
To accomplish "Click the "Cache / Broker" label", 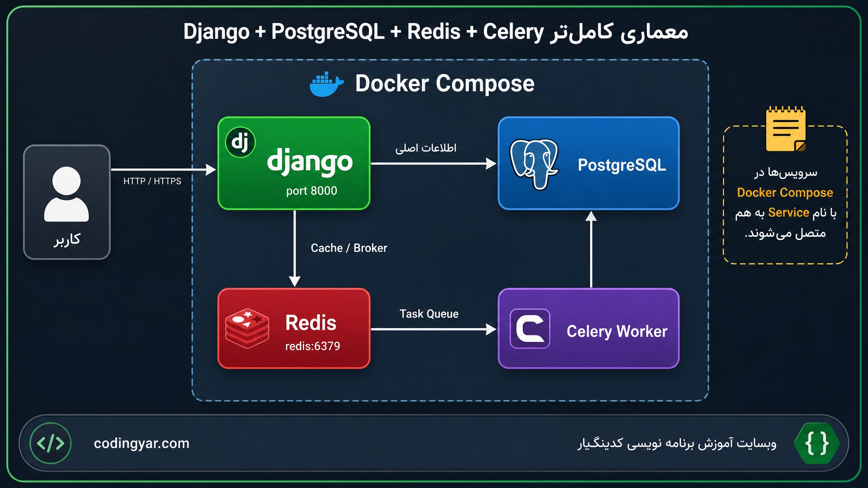I will click(x=349, y=248).
